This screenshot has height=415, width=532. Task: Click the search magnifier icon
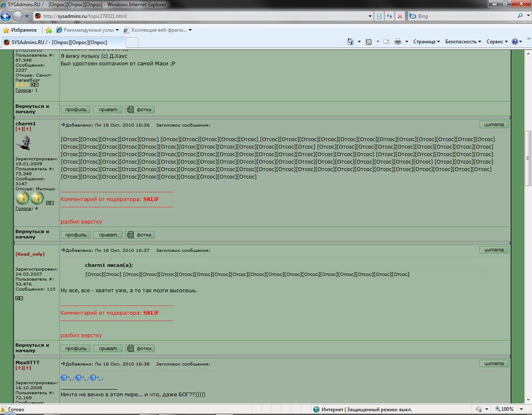pyautogui.click(x=520, y=16)
